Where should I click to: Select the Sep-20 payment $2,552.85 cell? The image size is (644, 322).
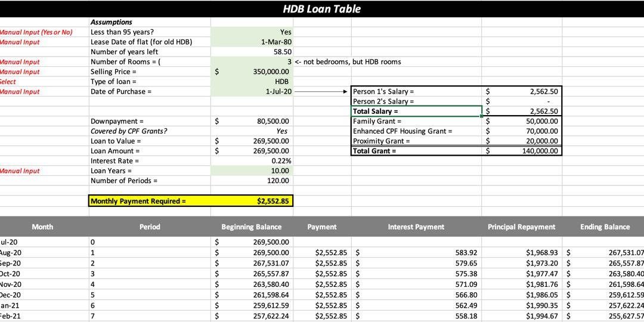click(x=322, y=263)
